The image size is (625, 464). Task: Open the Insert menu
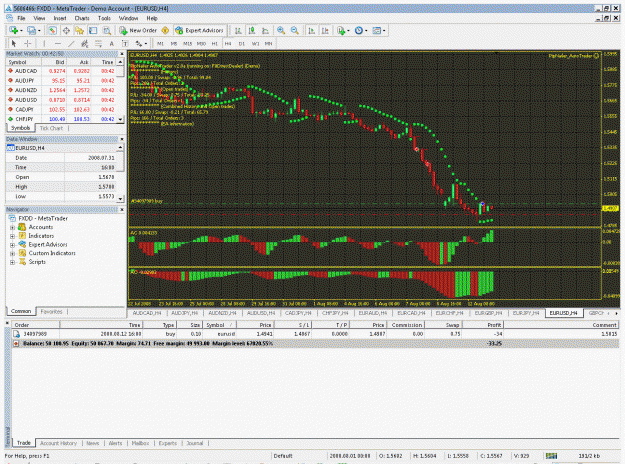pos(60,18)
